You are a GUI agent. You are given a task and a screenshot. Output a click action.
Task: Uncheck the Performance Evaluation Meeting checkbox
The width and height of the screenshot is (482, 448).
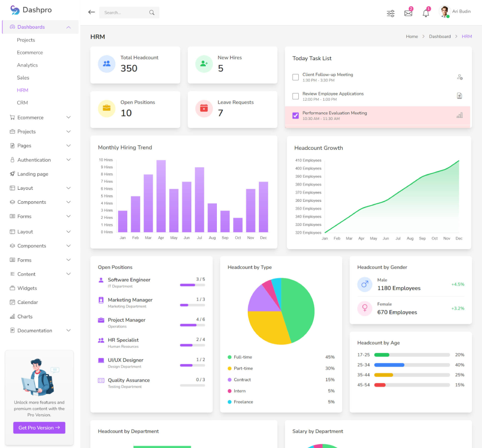[295, 115]
